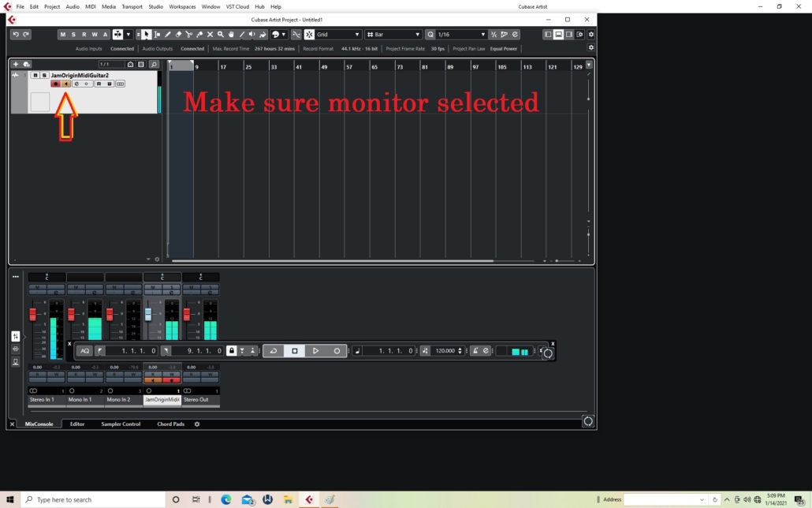
Task: Select the Draw pencil tool
Action: (x=168, y=34)
